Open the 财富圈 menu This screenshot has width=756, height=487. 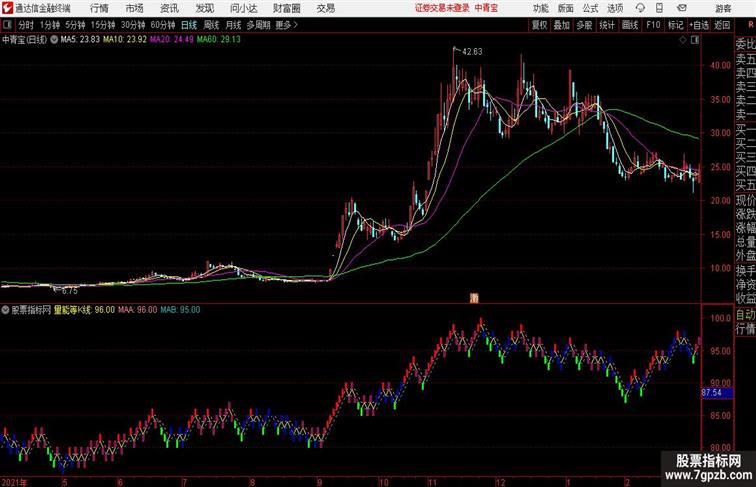[x=286, y=8]
